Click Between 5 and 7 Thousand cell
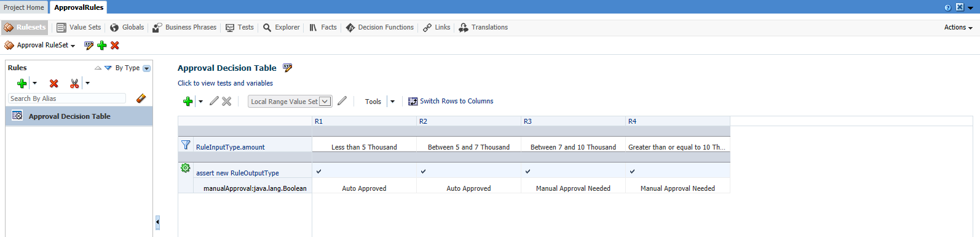 click(x=469, y=147)
